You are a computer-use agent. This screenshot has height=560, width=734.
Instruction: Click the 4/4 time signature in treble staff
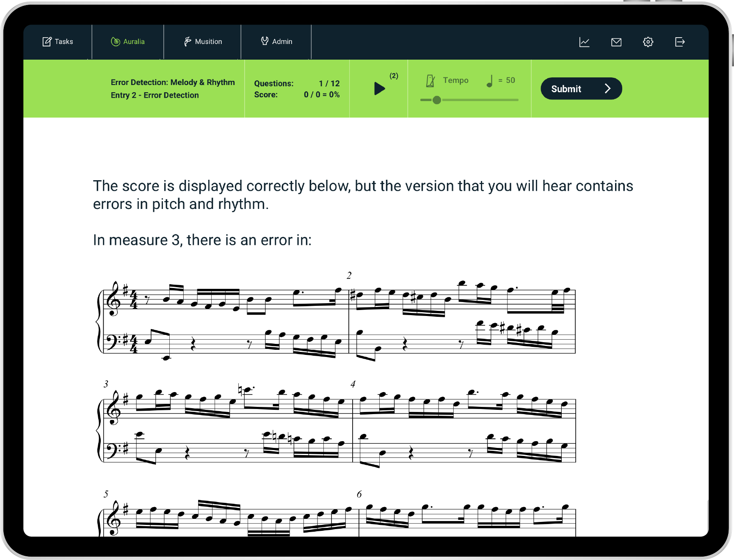(133, 299)
